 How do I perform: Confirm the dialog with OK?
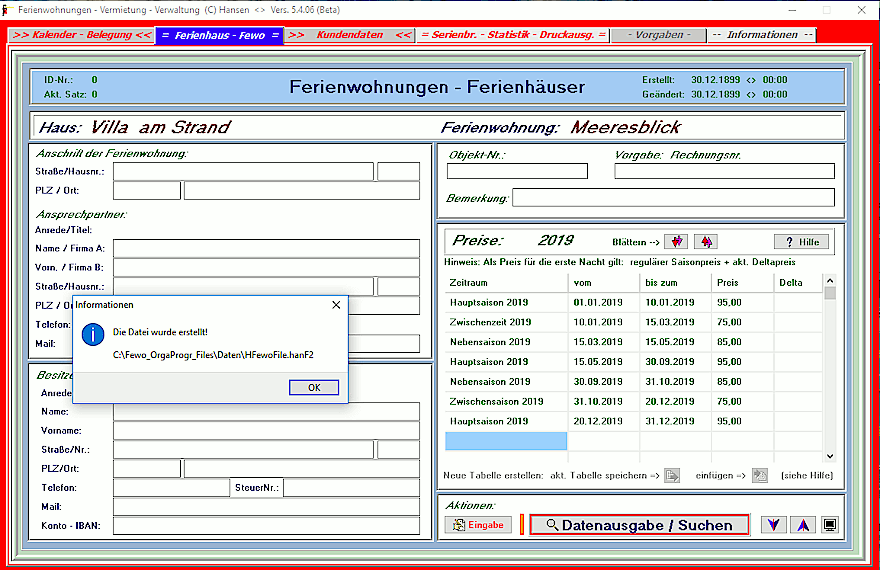tap(314, 387)
